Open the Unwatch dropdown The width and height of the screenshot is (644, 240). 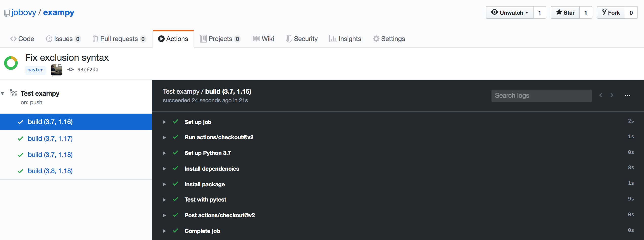(509, 12)
